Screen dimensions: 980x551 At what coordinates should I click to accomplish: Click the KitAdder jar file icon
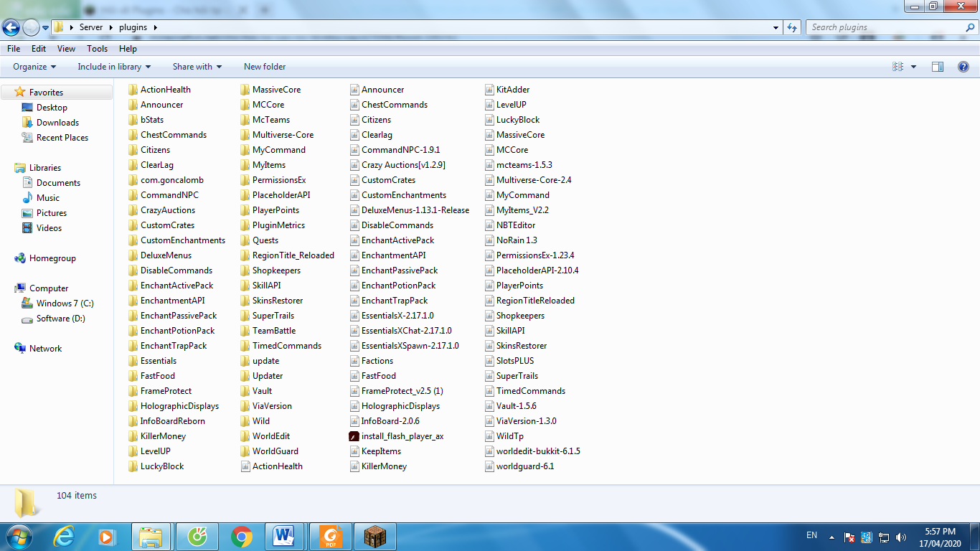click(x=490, y=90)
